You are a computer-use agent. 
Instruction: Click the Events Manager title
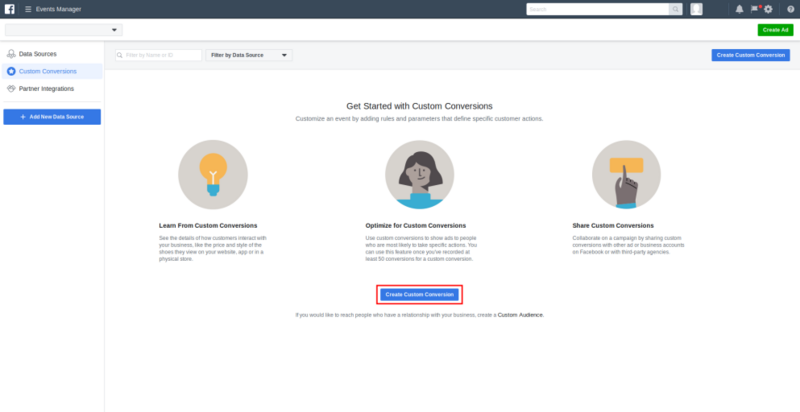(x=58, y=9)
